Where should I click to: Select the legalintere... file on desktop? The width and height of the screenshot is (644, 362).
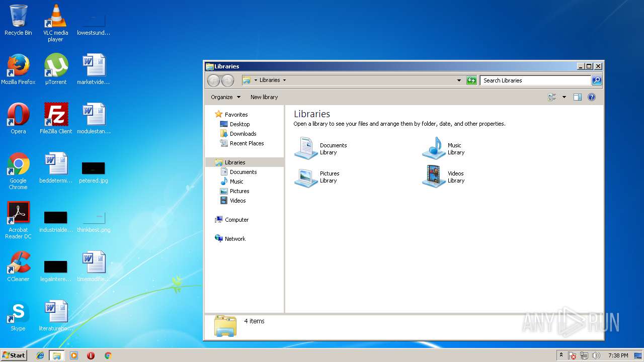tap(56, 270)
